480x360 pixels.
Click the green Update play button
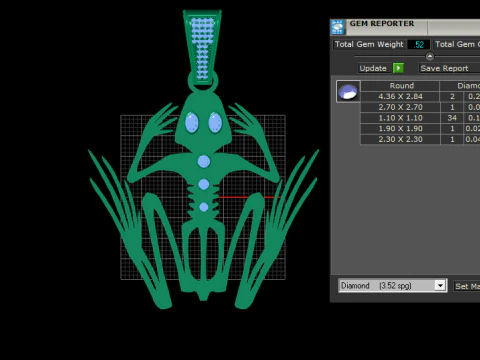[398, 68]
